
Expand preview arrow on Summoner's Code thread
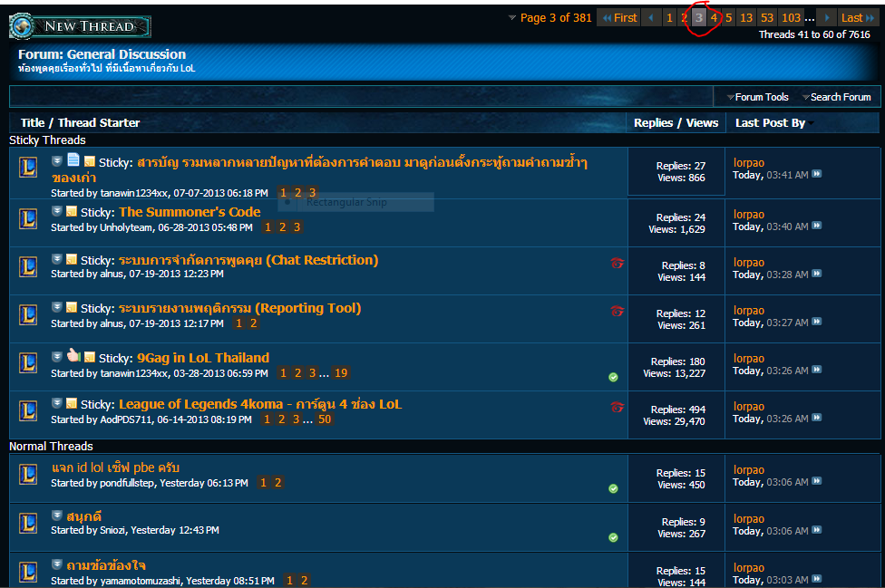point(56,211)
